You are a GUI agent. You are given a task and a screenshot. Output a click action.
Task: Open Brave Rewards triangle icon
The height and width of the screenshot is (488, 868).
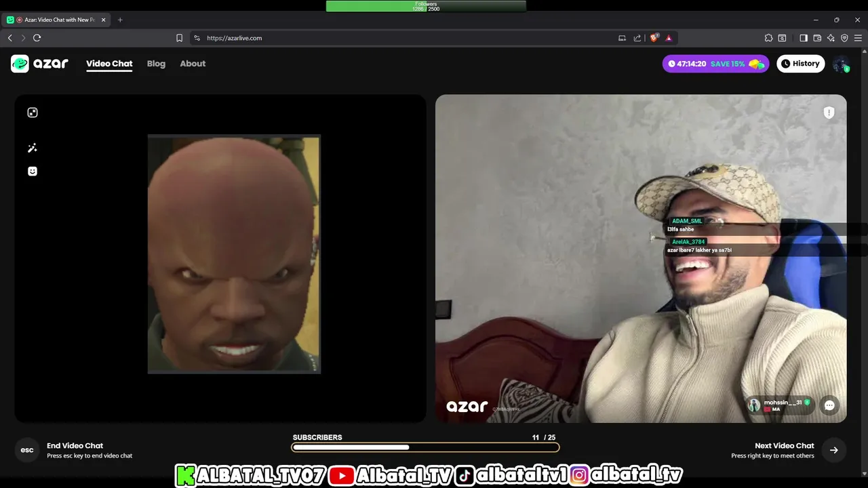point(669,38)
